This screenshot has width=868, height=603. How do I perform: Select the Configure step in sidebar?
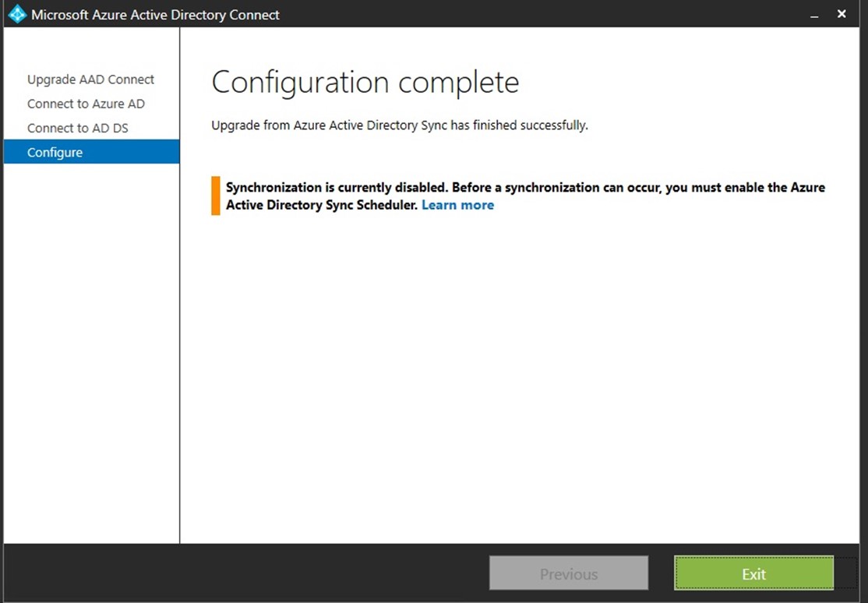(91, 152)
